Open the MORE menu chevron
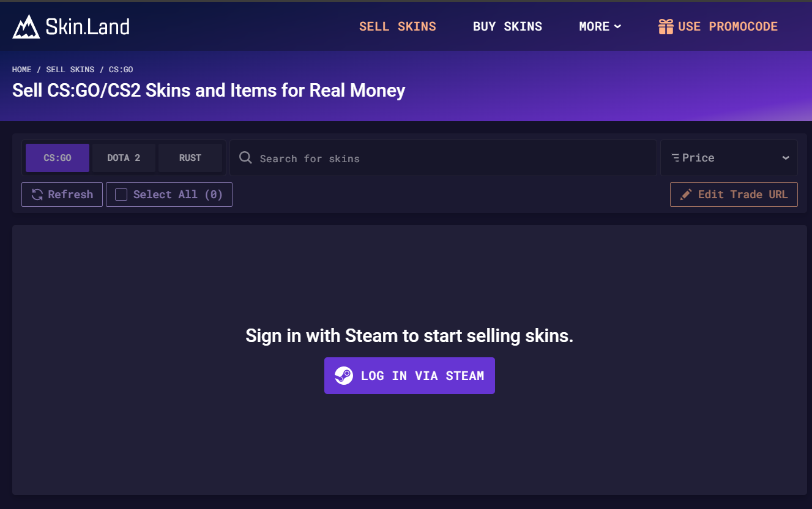 click(x=617, y=26)
